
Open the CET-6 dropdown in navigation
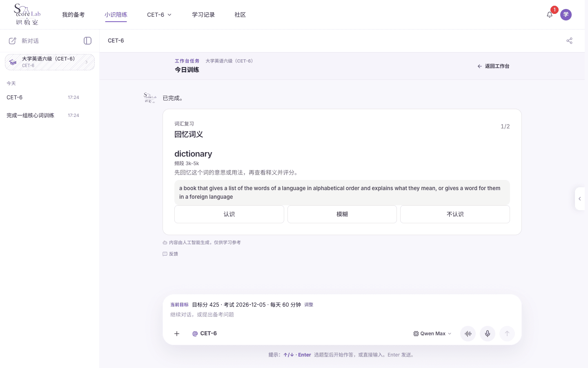[159, 15]
